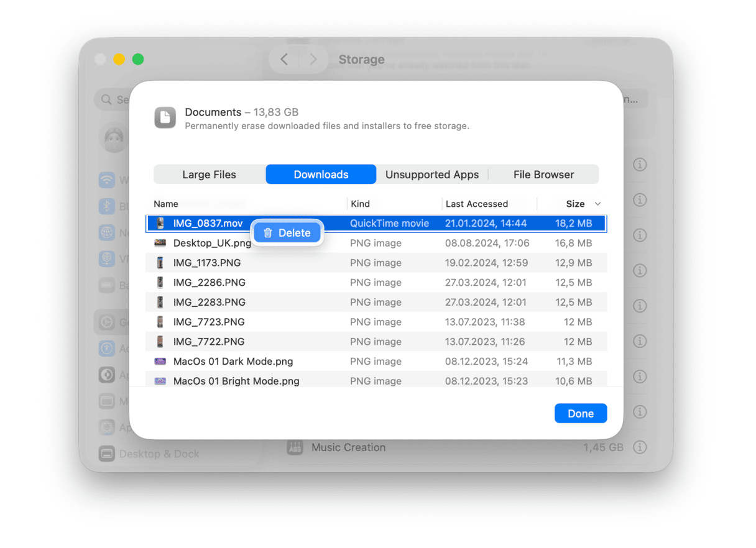Click the IMG_0837.mov movie file icon

point(160,223)
